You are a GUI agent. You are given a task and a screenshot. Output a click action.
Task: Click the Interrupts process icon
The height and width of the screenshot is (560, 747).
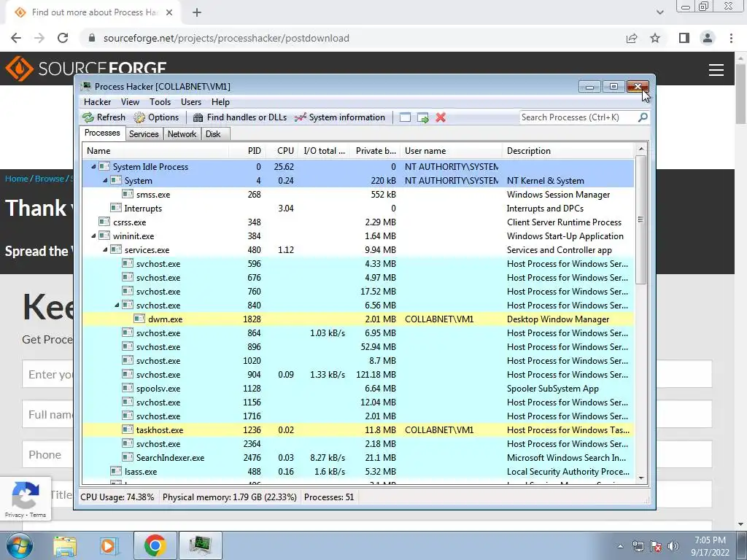[116, 208]
